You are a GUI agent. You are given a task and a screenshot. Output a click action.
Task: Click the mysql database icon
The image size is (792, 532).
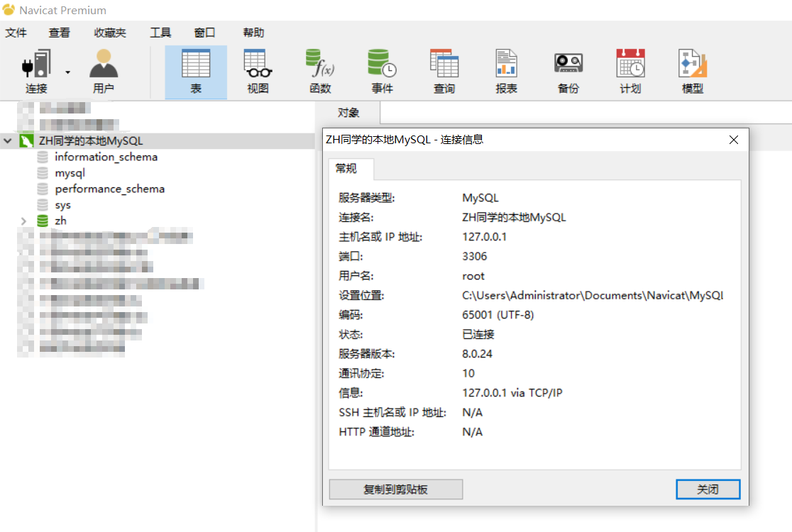(43, 173)
